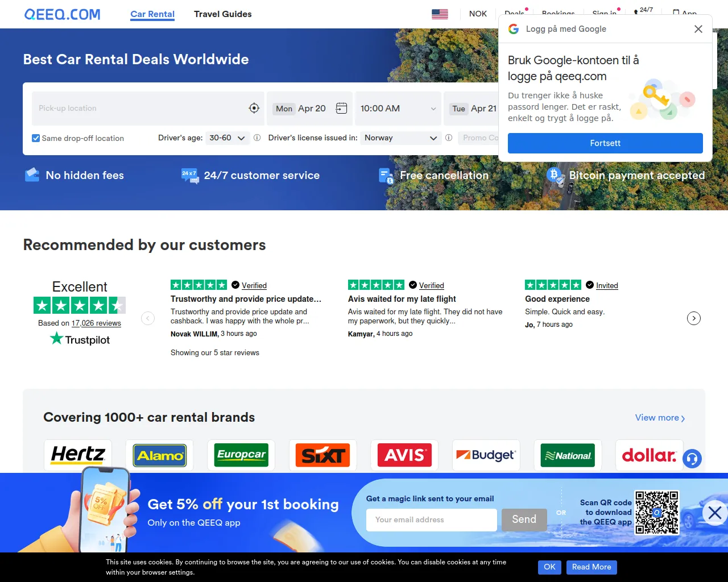Change the NOK currency setting
728x582 pixels.
478,14
